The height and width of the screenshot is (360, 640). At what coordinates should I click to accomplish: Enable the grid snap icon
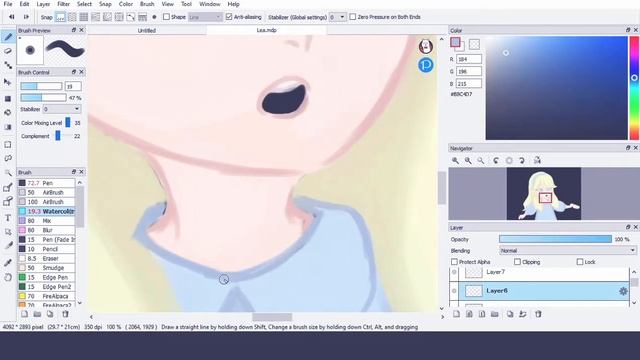point(84,17)
